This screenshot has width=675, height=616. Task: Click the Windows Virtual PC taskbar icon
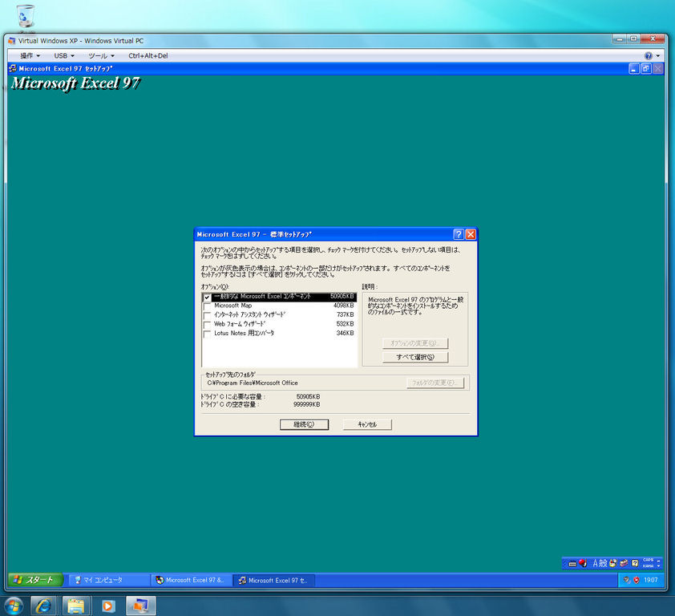(141, 606)
